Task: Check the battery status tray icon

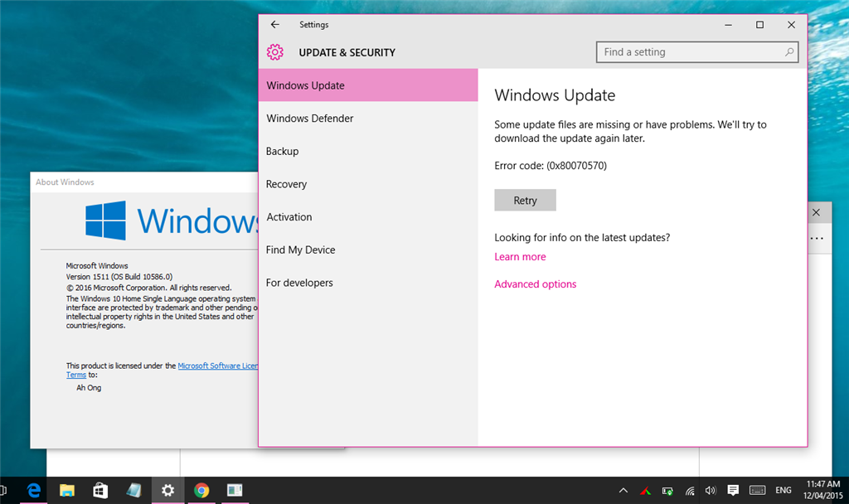Action: [667, 491]
